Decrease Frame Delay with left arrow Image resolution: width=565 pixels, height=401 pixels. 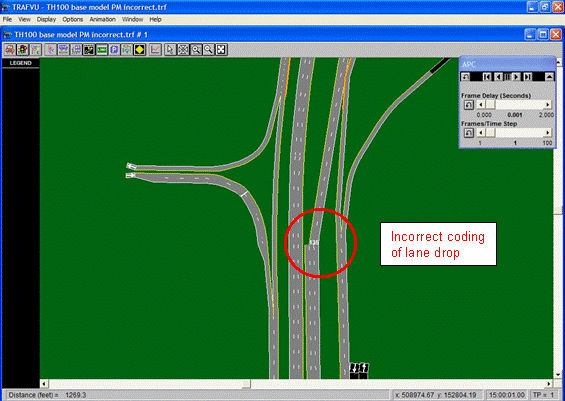pos(480,105)
